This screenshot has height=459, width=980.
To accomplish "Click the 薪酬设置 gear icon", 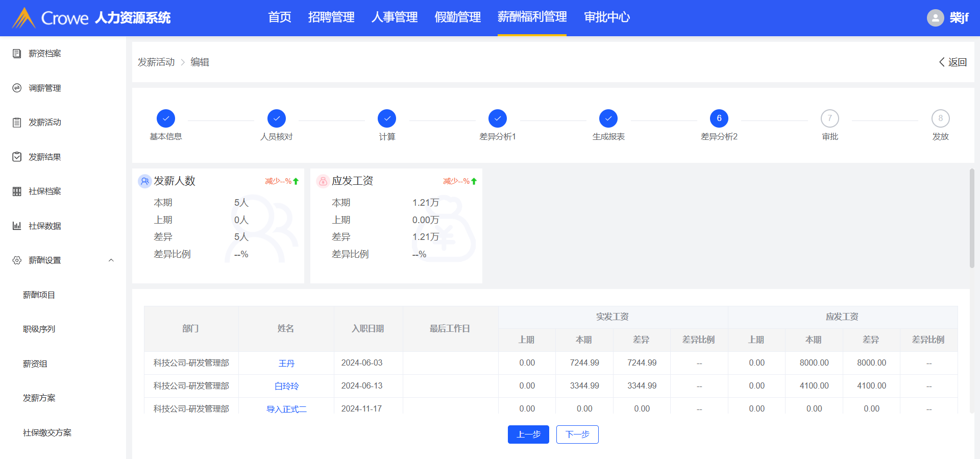I will [x=17, y=260].
